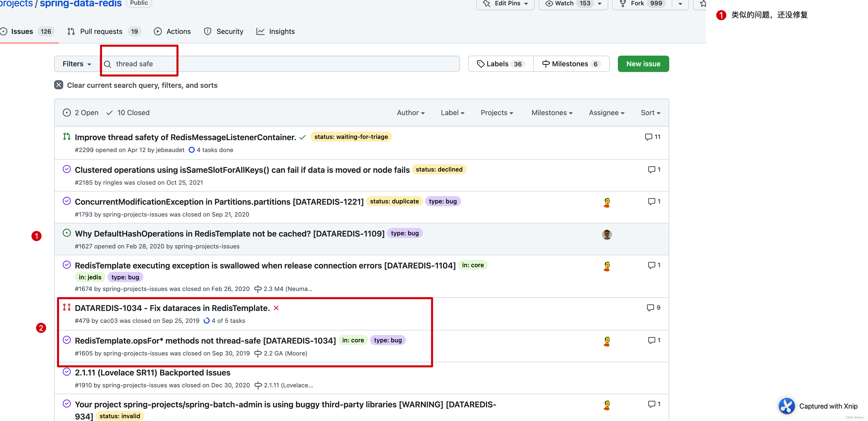Open 'RedisTemplate.opsFor* methods not thread-safe' issue
The height and width of the screenshot is (421, 868).
[x=205, y=341]
